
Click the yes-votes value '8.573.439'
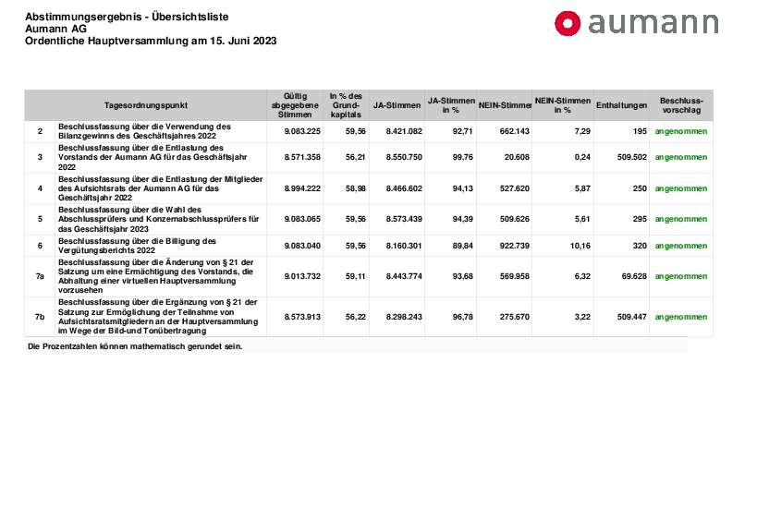(x=404, y=219)
